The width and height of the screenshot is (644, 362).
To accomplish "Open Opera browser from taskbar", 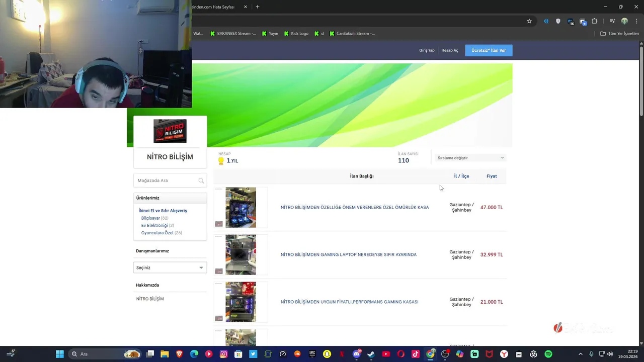I will (401, 354).
